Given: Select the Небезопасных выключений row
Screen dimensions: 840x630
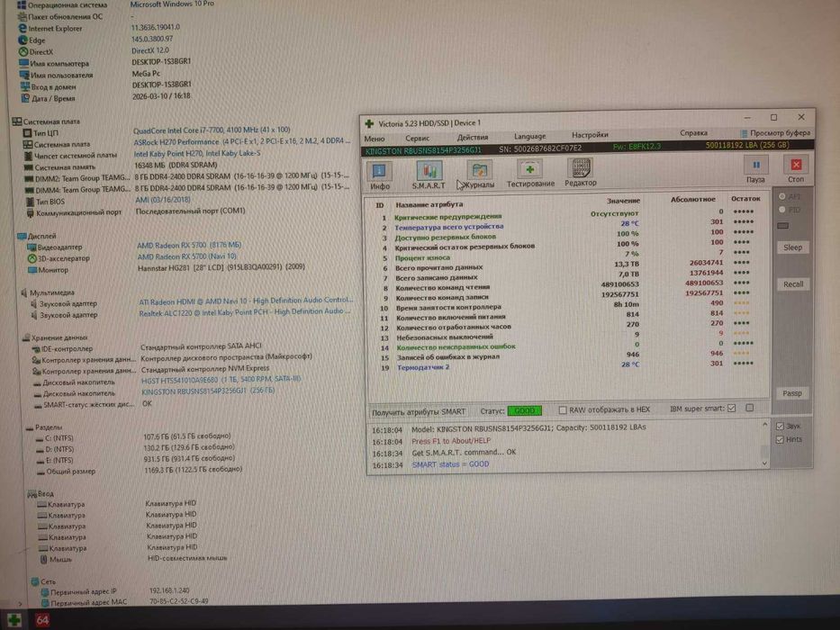Looking at the screenshot, I should (x=565, y=336).
